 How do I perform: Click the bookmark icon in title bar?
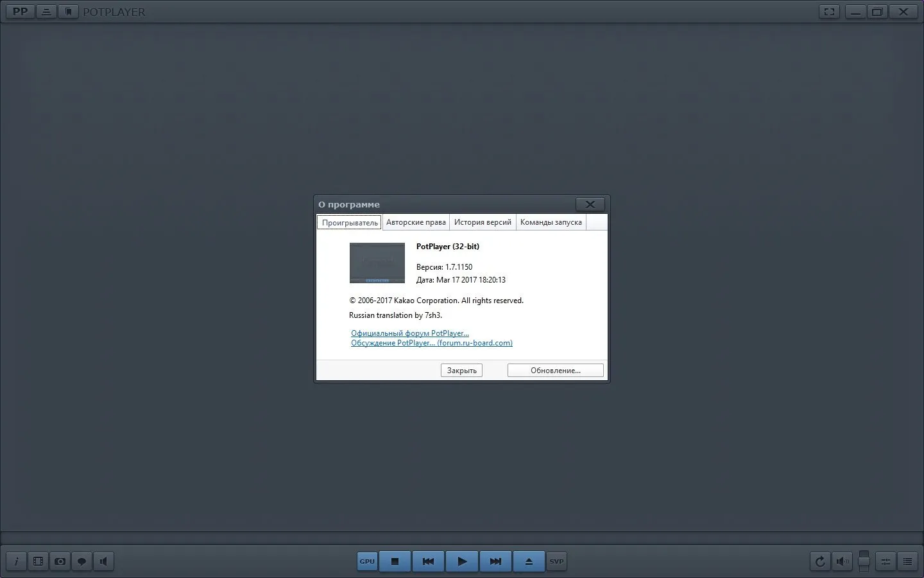tap(68, 12)
